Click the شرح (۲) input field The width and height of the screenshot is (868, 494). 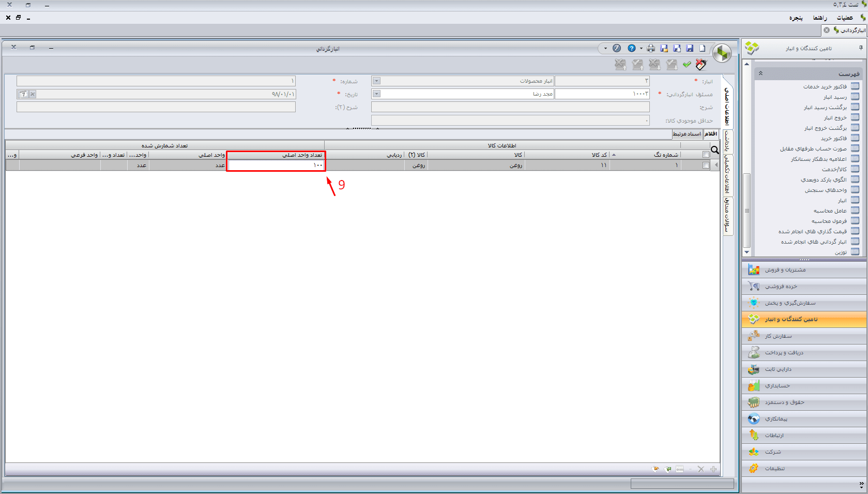coord(156,107)
